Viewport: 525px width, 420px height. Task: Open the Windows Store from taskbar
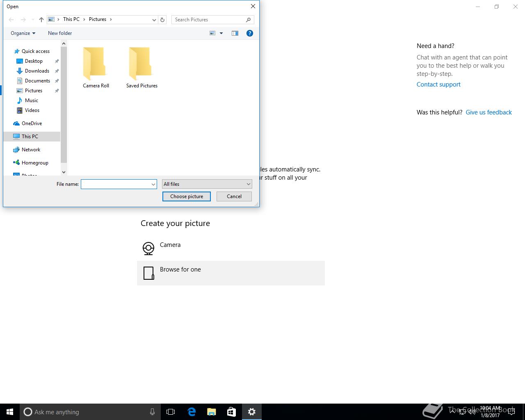pyautogui.click(x=232, y=412)
